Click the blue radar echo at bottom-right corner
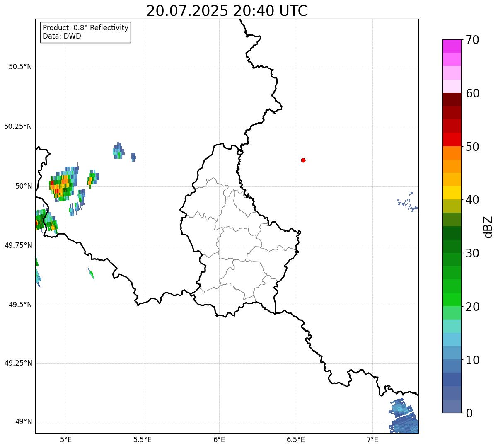Image resolution: width=498 pixels, height=448 pixels. pyautogui.click(x=404, y=417)
